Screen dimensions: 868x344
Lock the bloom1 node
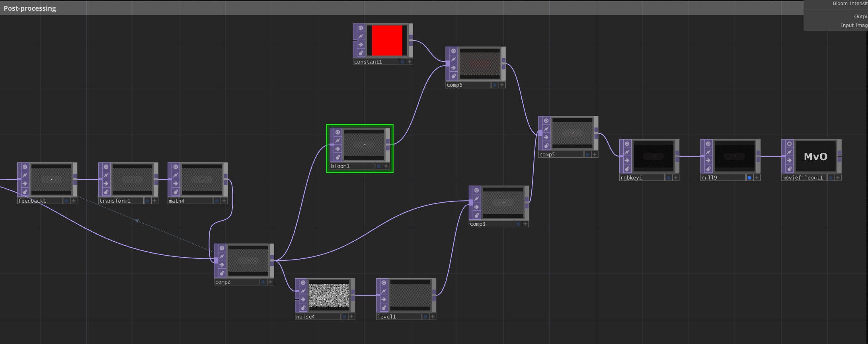pos(337,157)
